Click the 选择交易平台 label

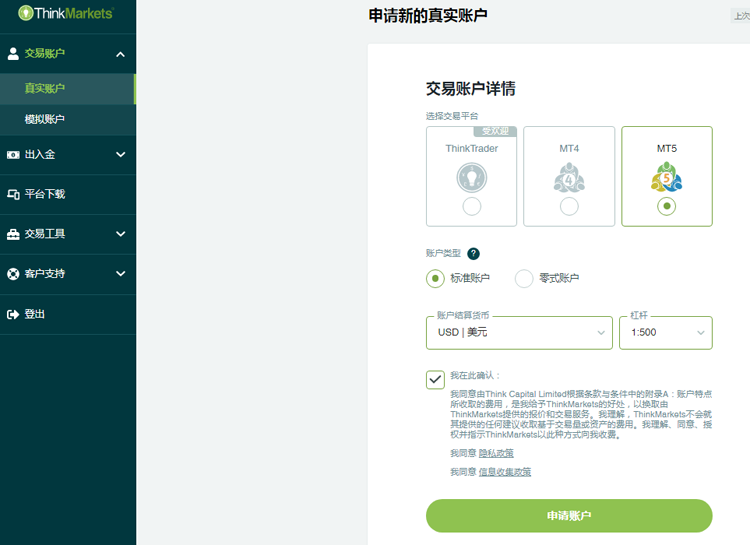(452, 116)
